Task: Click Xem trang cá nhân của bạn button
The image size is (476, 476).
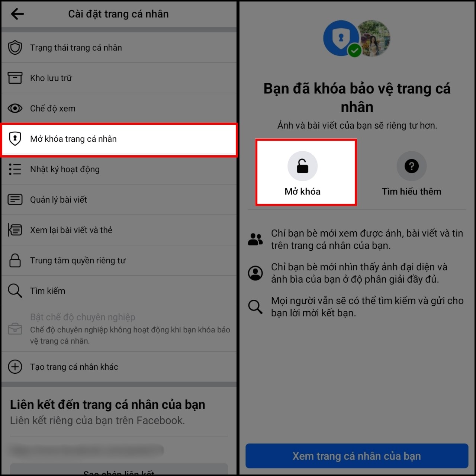Action: 357,456
